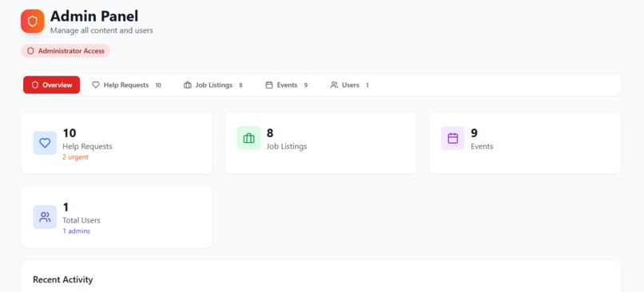The image size is (644, 292).
Task: Click the number 1 in Total Users card
Action: tap(66, 207)
